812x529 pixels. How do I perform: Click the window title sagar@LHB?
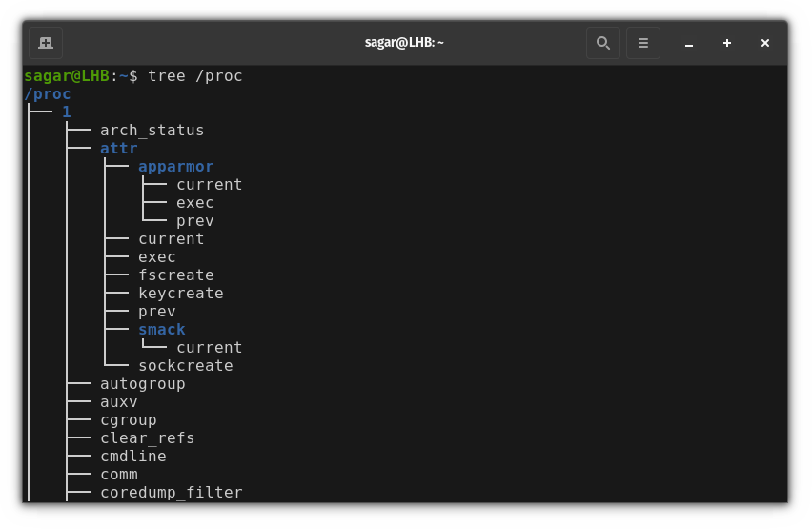[404, 43]
